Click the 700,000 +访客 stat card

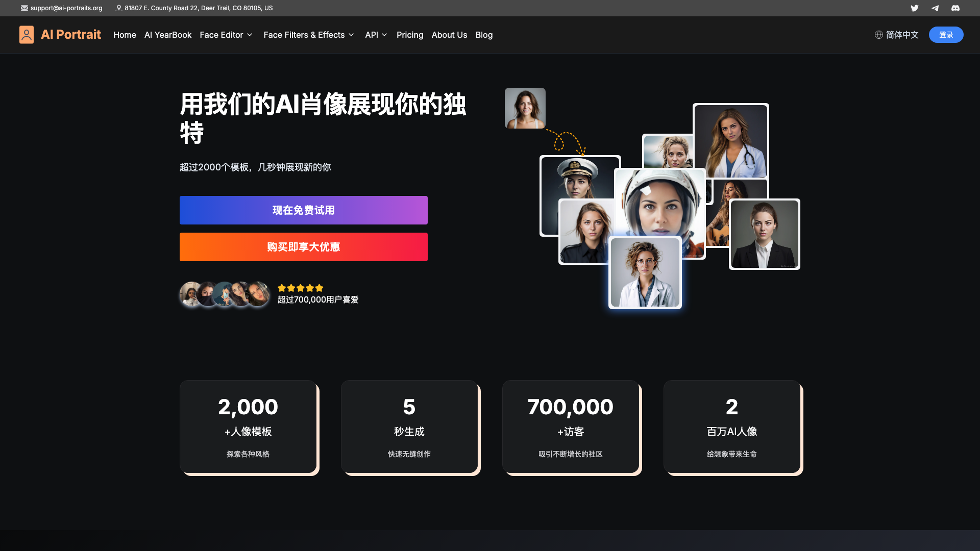pos(571,427)
